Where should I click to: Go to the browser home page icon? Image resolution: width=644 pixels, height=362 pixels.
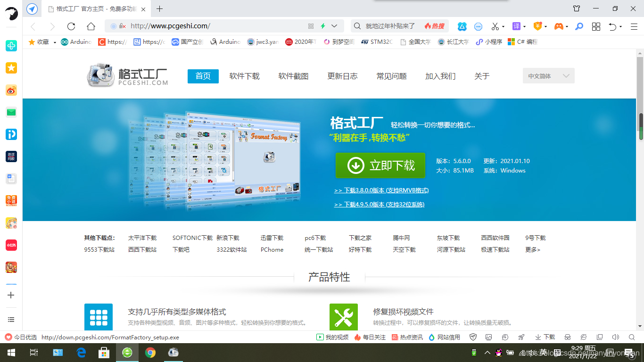91,26
